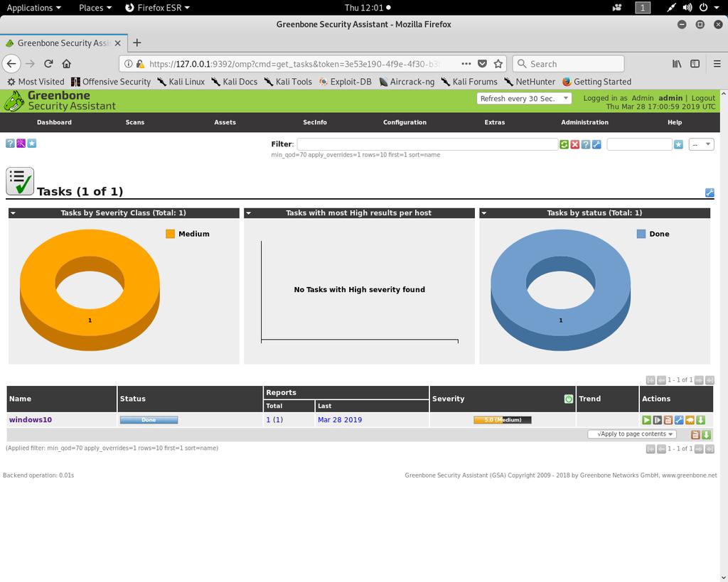Edit windows10 task with blue wrench icon
The height and width of the screenshot is (582, 728).
tap(679, 420)
